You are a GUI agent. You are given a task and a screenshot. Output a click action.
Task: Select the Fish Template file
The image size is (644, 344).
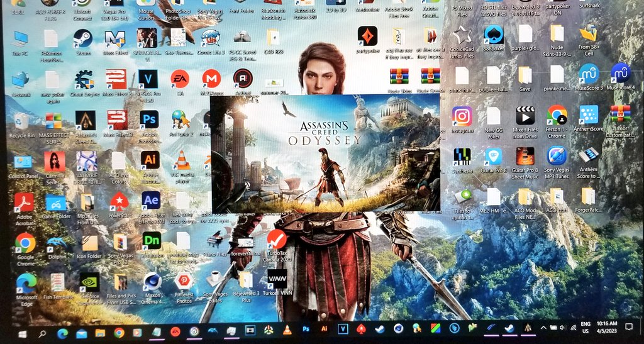tap(58, 282)
